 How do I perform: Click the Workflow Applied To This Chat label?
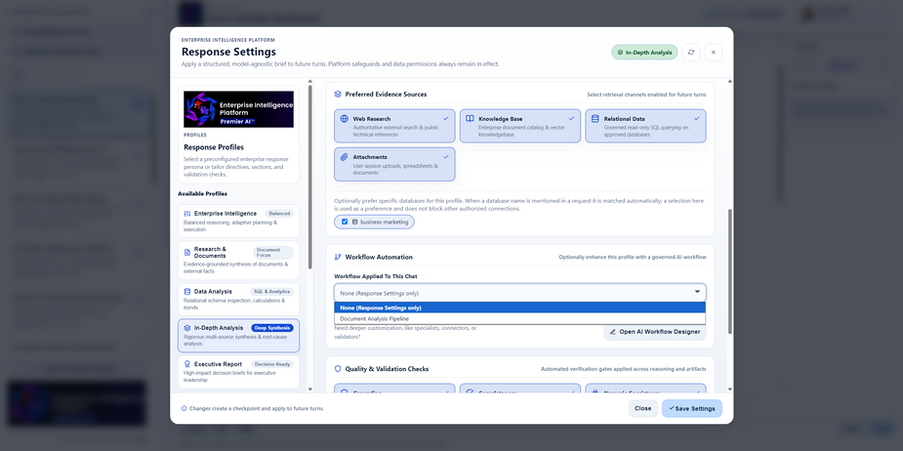[377, 276]
